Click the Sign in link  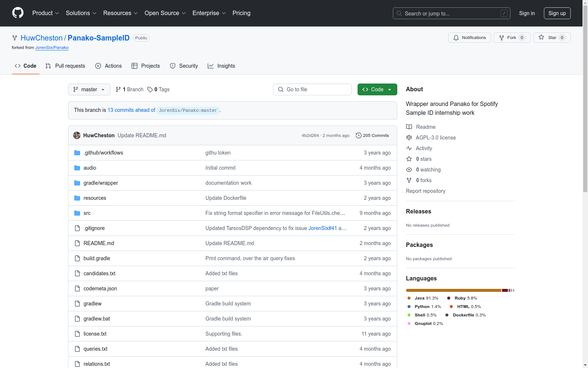coord(527,13)
